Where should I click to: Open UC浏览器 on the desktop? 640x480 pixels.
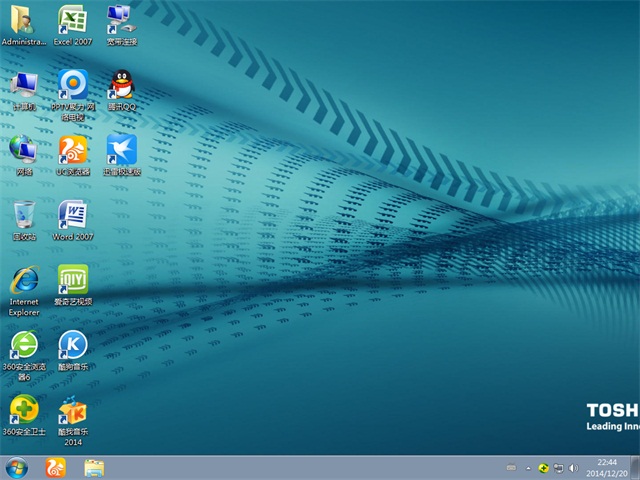point(72,150)
